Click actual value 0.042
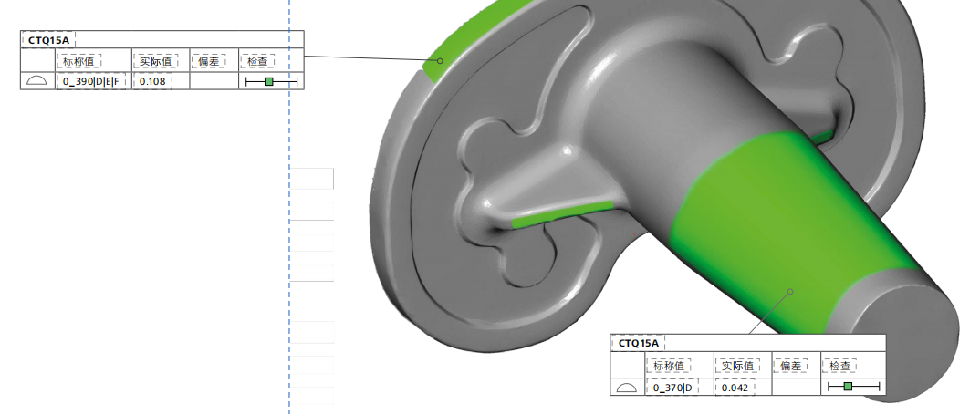 [735, 388]
